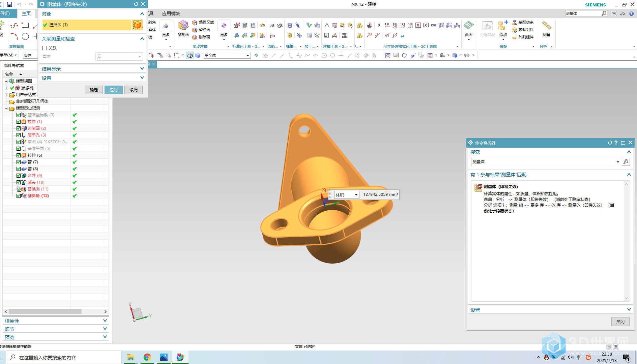The image size is (637, 364).
Task: Toggle 倒斜角 (12) feature checkbox
Action: (19, 196)
